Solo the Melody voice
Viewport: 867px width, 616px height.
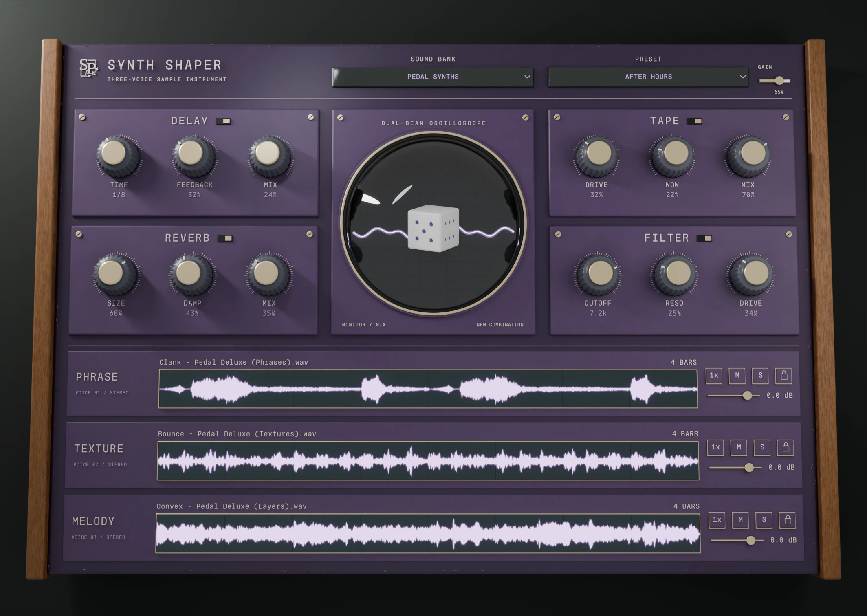(x=764, y=520)
